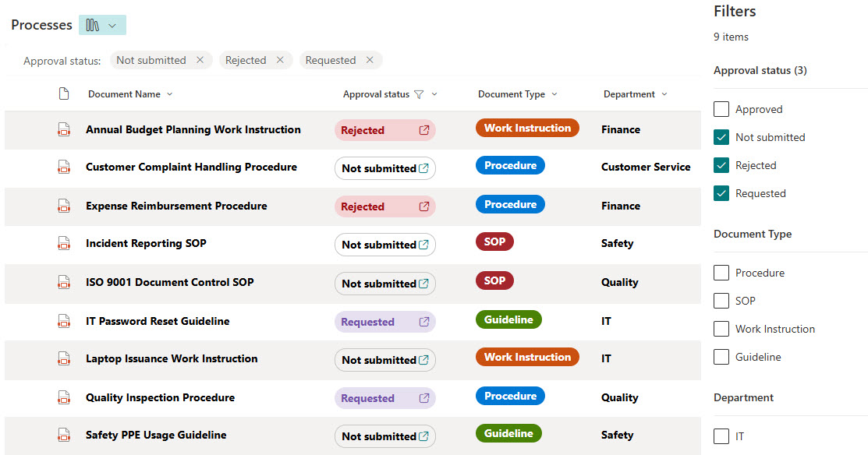Open Laptop Issuance Work Instruction document

click(x=172, y=359)
